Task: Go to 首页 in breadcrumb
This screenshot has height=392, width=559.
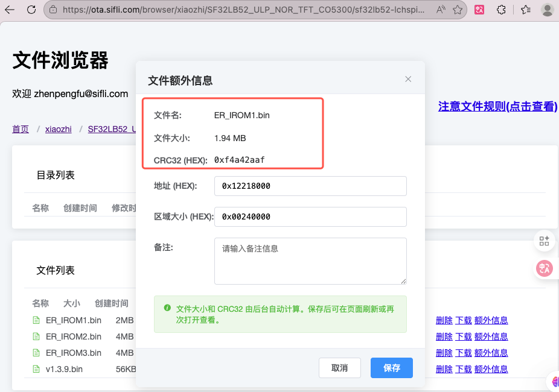Action: coord(21,129)
